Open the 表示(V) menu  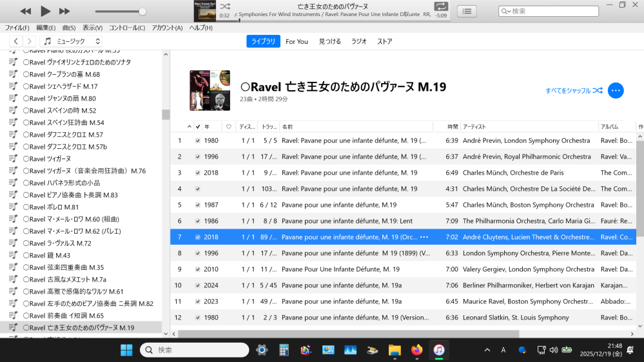pos(92,28)
